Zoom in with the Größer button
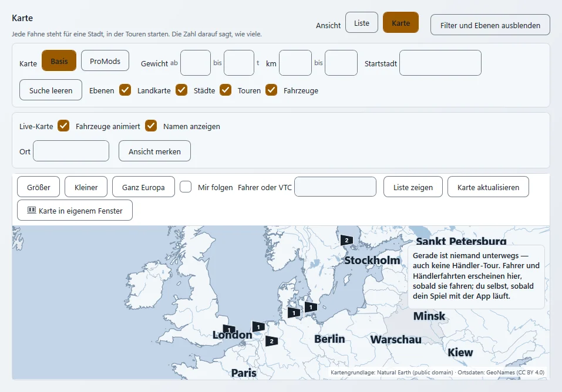Image resolution: width=562 pixels, height=392 pixels. click(x=38, y=187)
